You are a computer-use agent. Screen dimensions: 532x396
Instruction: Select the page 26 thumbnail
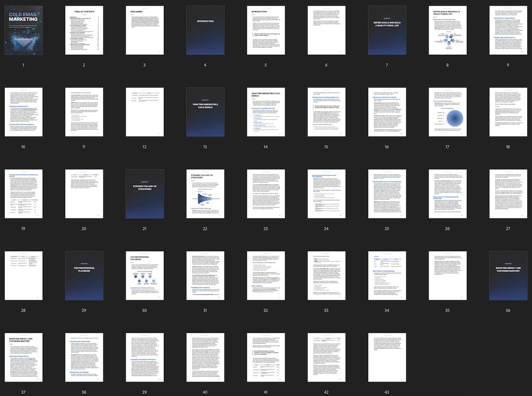(447, 194)
